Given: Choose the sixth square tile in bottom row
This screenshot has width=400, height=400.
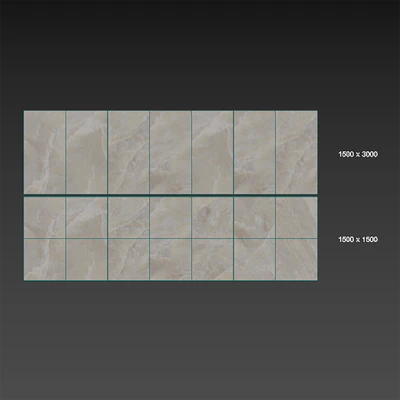Looking at the screenshot, I should tap(254, 259).
